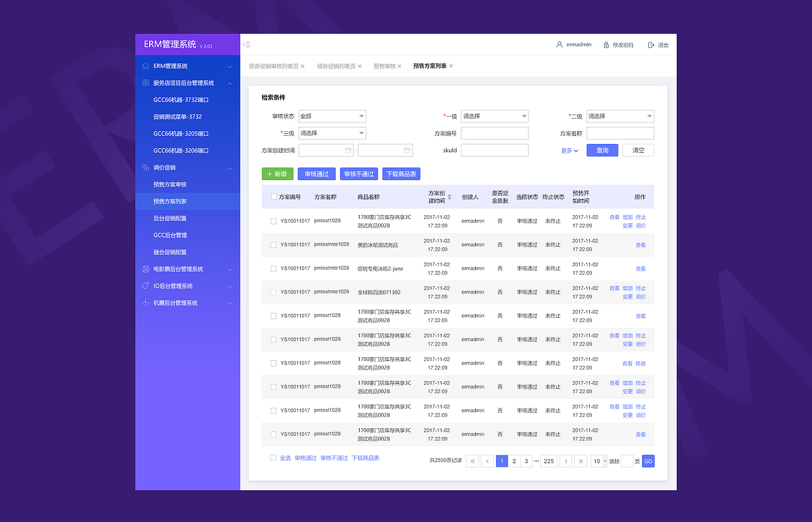
Task: Expand IO后台管理系统 chevron
Action: coord(230,287)
